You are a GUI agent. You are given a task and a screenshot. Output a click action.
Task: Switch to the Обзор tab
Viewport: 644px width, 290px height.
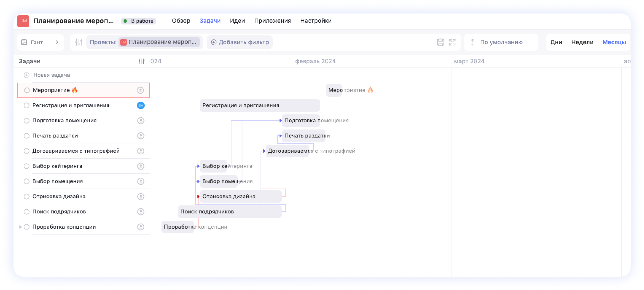(181, 21)
